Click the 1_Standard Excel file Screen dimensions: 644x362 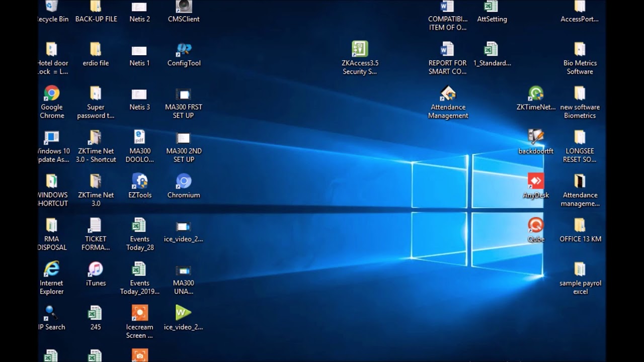[x=492, y=54]
